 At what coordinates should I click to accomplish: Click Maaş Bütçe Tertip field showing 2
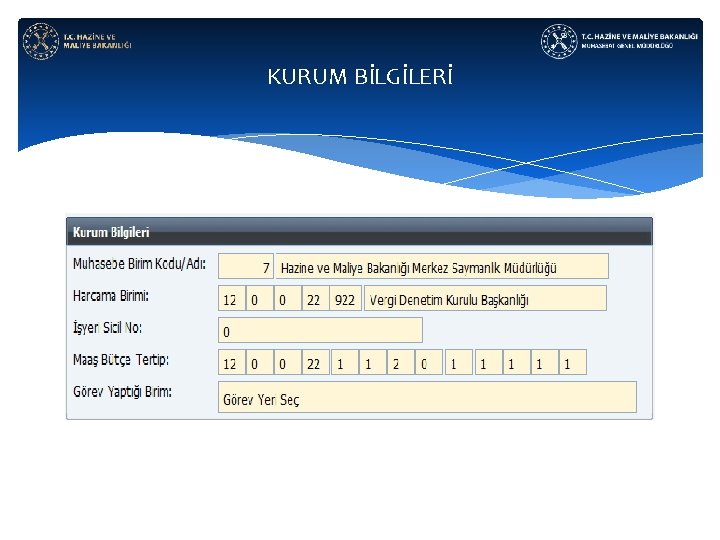pos(400,362)
